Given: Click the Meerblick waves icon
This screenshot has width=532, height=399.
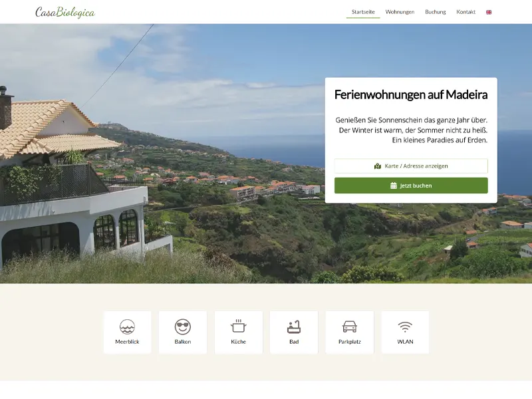Looking at the screenshot, I should point(127,327).
